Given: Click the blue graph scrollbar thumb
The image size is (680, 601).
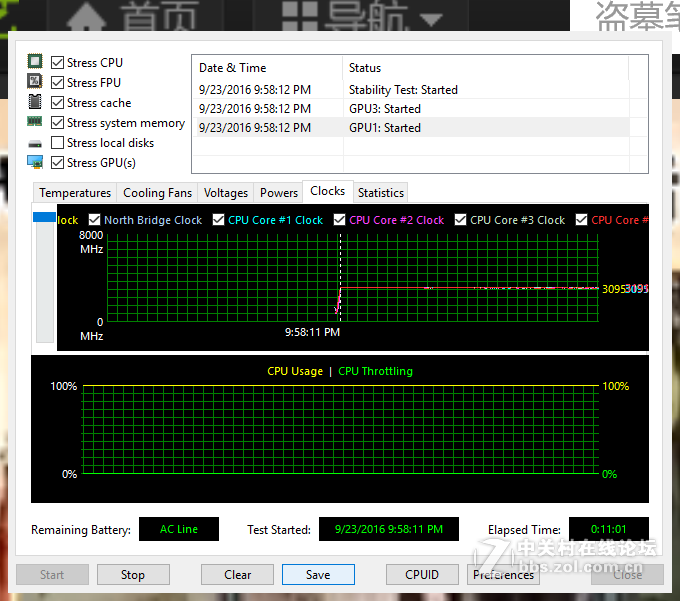Looking at the screenshot, I should [x=44, y=217].
